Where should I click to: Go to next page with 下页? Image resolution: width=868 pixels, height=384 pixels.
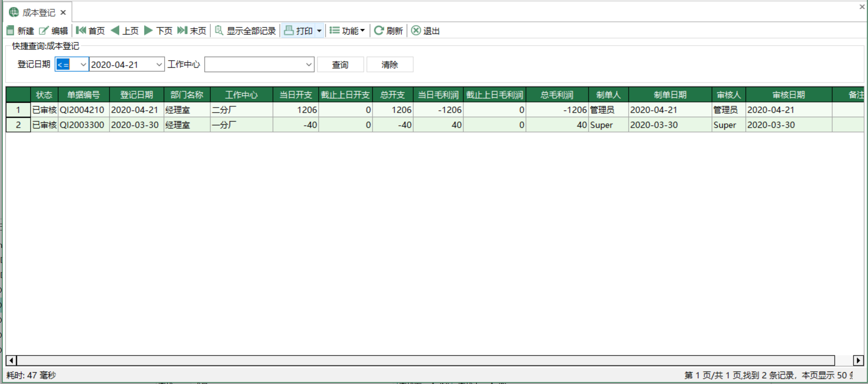(x=158, y=31)
